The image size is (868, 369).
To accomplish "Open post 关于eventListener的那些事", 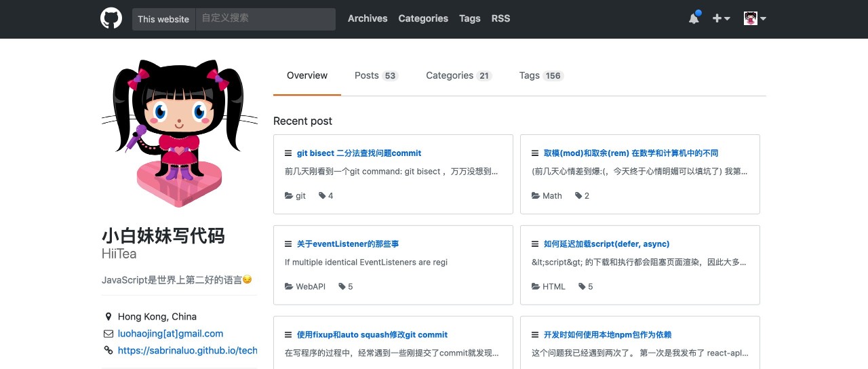I will 348,244.
